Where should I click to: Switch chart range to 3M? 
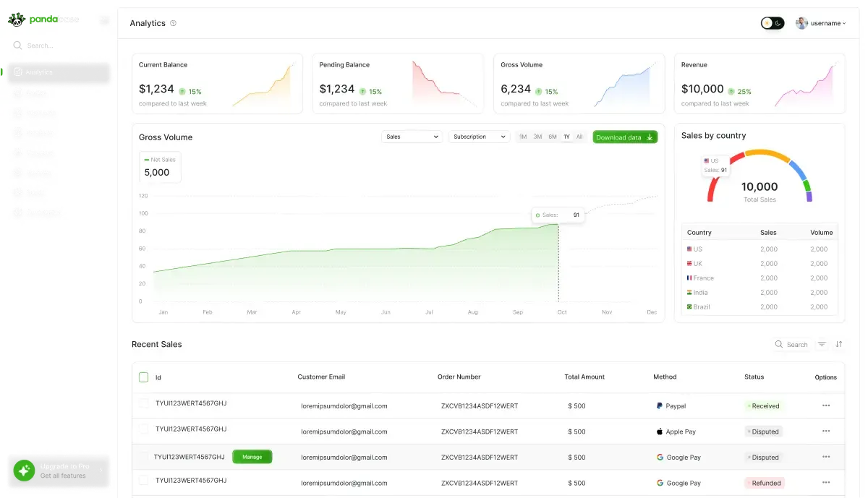pos(537,137)
